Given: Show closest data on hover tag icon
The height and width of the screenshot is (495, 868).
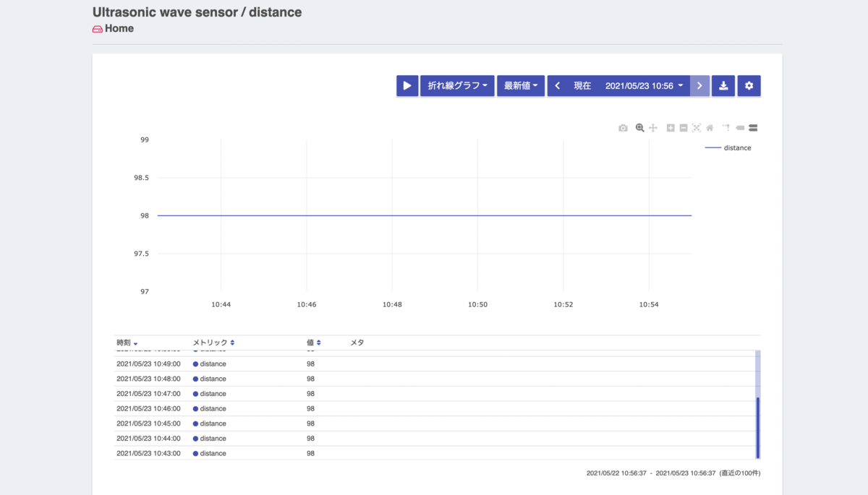Looking at the screenshot, I should pyautogui.click(x=740, y=128).
